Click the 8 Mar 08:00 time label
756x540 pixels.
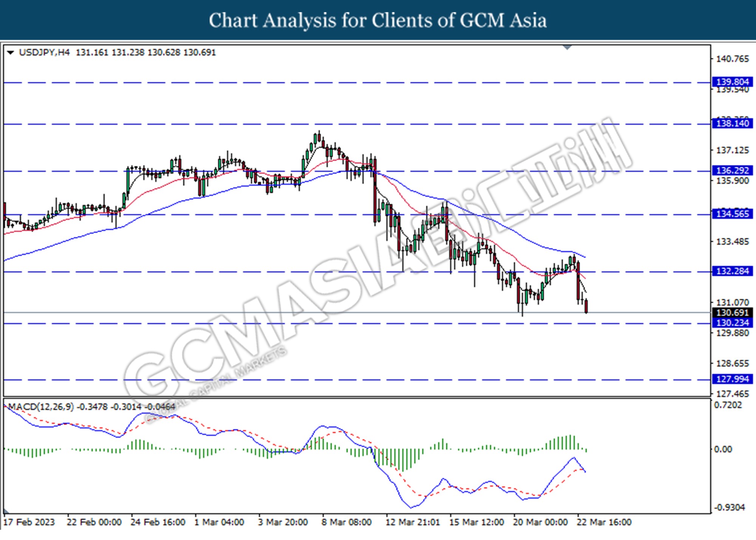point(347,522)
